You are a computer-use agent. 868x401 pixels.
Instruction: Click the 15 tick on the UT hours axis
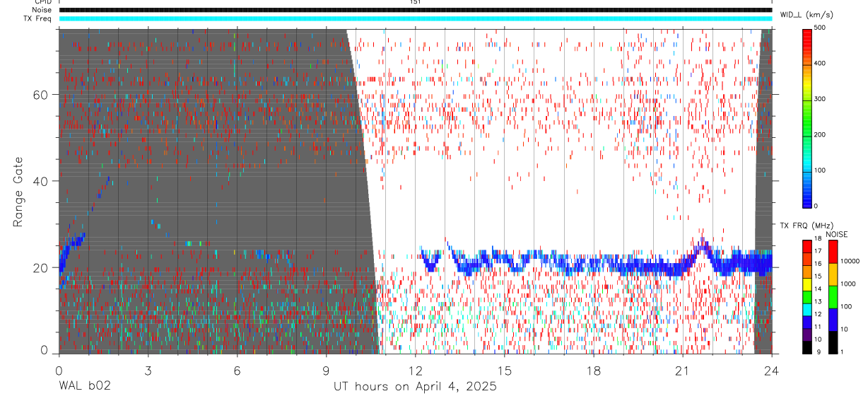(505, 371)
